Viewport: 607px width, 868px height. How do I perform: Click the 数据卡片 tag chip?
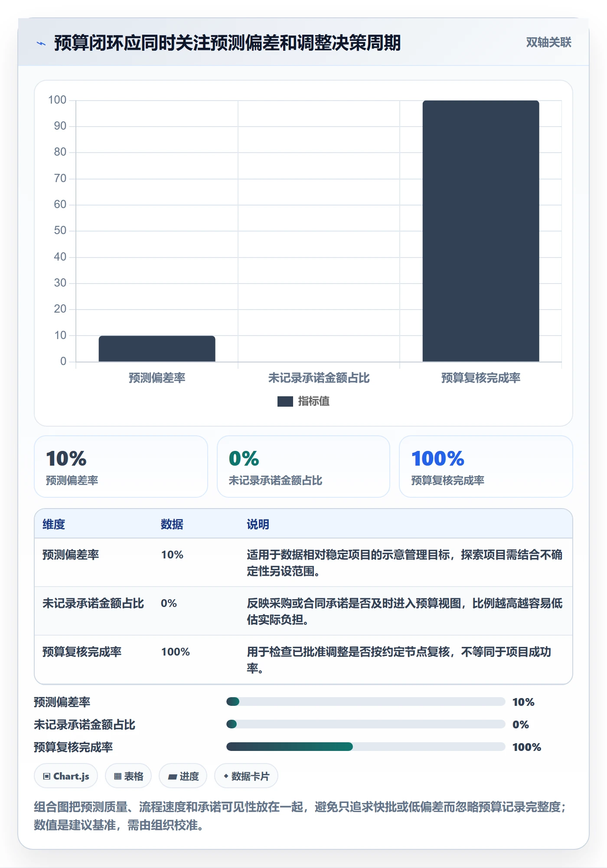click(246, 776)
